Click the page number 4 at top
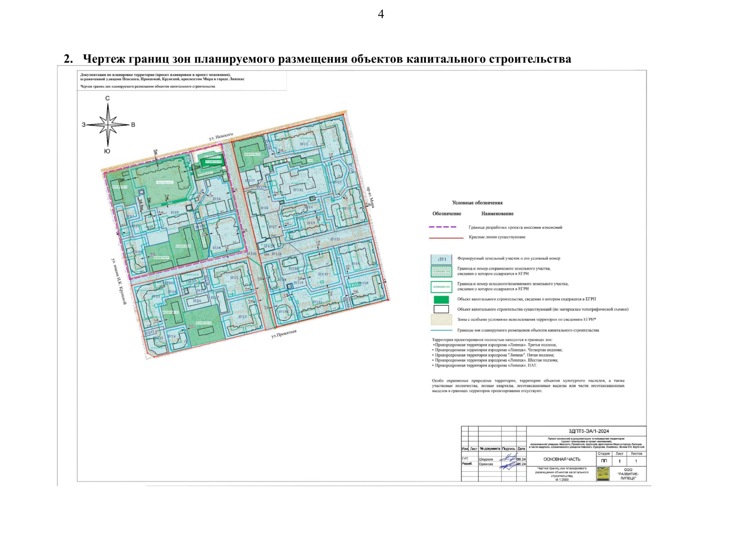The height and width of the screenshot is (535, 756). (380, 14)
